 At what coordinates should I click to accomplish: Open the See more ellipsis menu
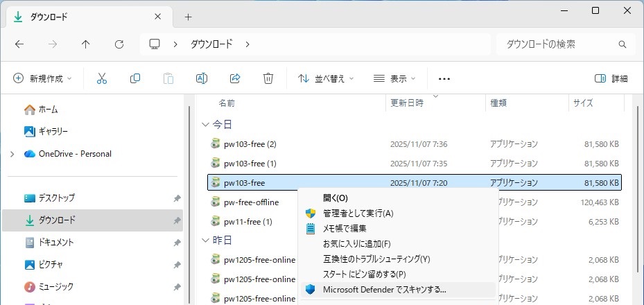pos(444,79)
